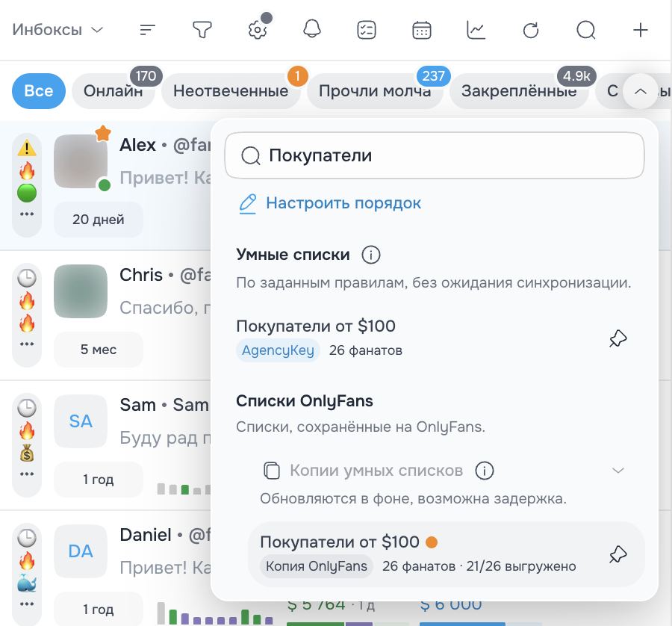Open the search magnifier in the toolbar
Viewport: 672px width, 626px height.
click(x=586, y=30)
